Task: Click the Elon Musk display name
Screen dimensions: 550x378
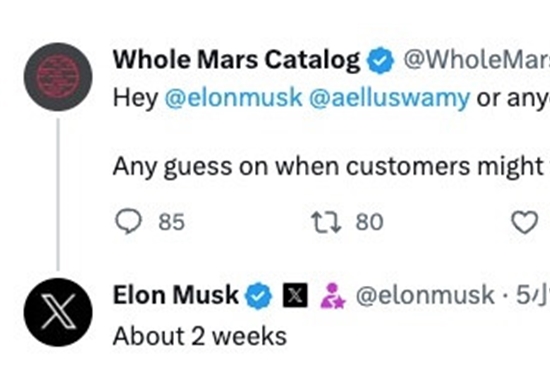Action: click(176, 295)
